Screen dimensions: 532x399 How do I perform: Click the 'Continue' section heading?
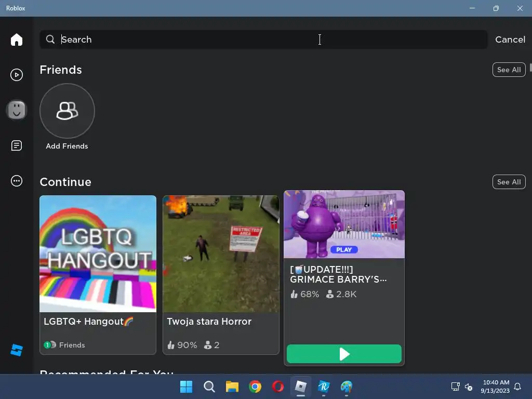pos(65,182)
